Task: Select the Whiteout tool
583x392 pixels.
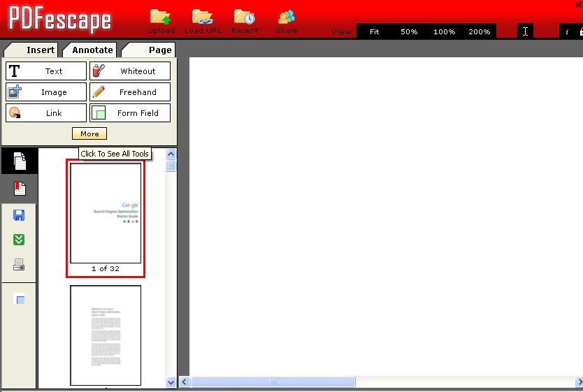Action: [130, 71]
